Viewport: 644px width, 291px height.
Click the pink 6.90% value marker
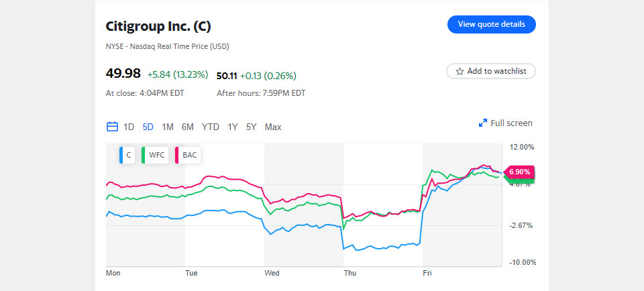click(x=519, y=172)
